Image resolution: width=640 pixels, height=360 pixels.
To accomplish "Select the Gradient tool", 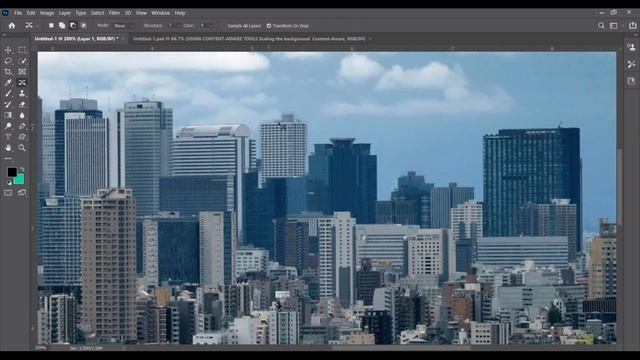I will (8, 115).
